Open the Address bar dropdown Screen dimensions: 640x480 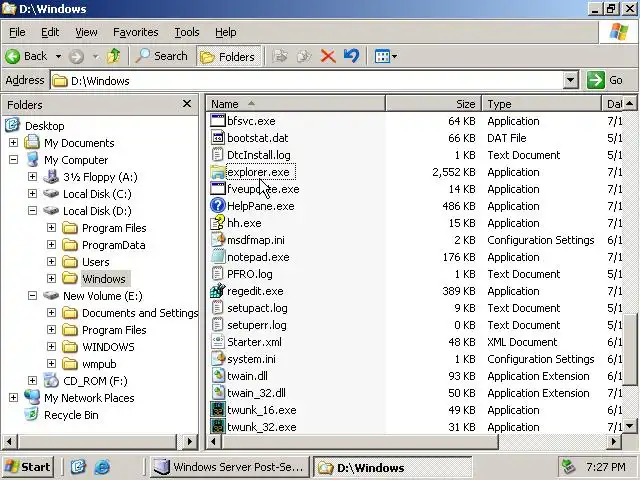[571, 80]
